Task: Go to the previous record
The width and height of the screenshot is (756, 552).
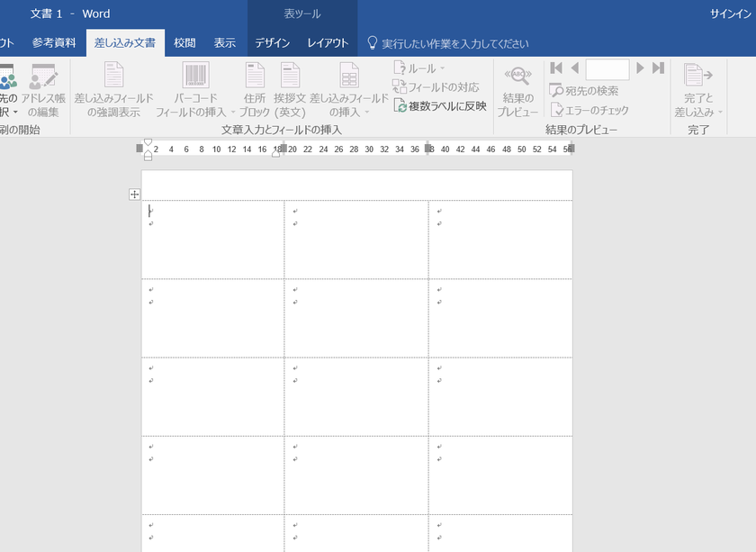Action: [574, 68]
